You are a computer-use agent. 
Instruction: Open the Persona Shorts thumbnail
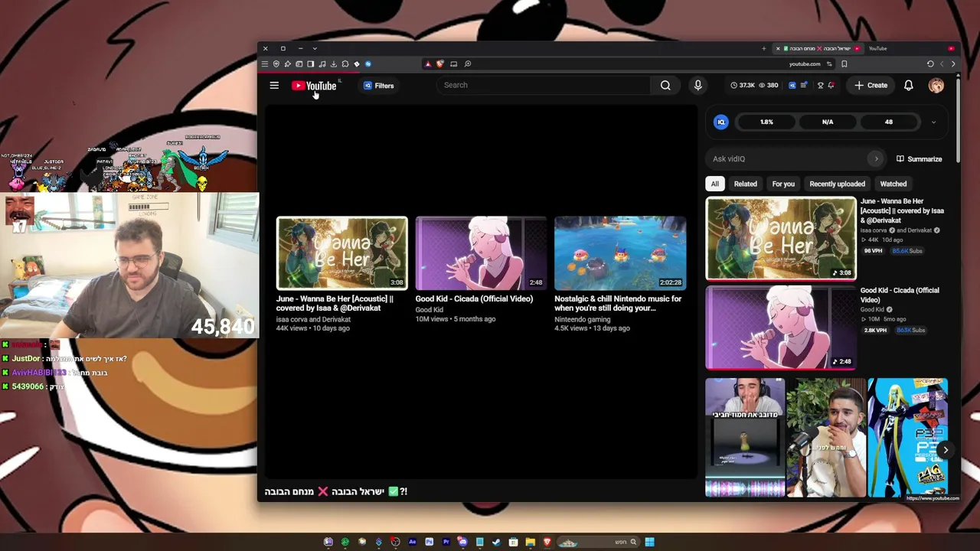pos(907,438)
